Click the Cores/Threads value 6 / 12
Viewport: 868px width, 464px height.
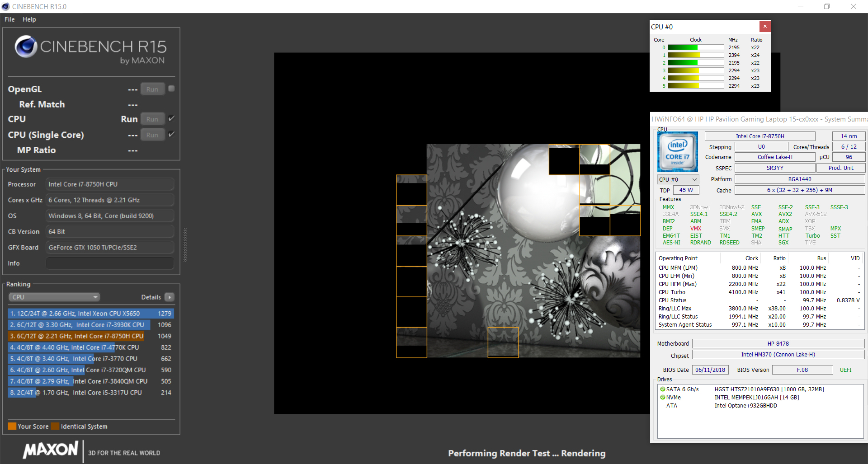[849, 147]
